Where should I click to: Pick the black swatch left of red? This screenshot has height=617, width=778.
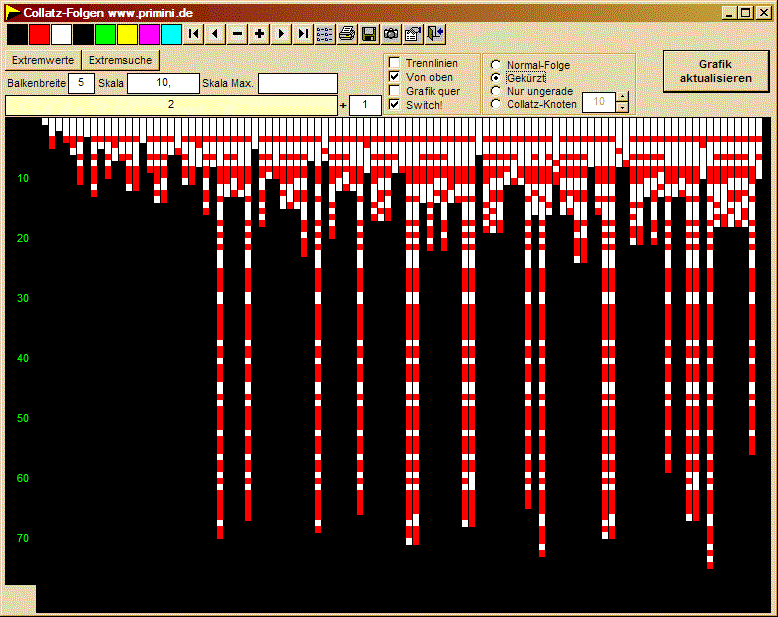[x=17, y=35]
